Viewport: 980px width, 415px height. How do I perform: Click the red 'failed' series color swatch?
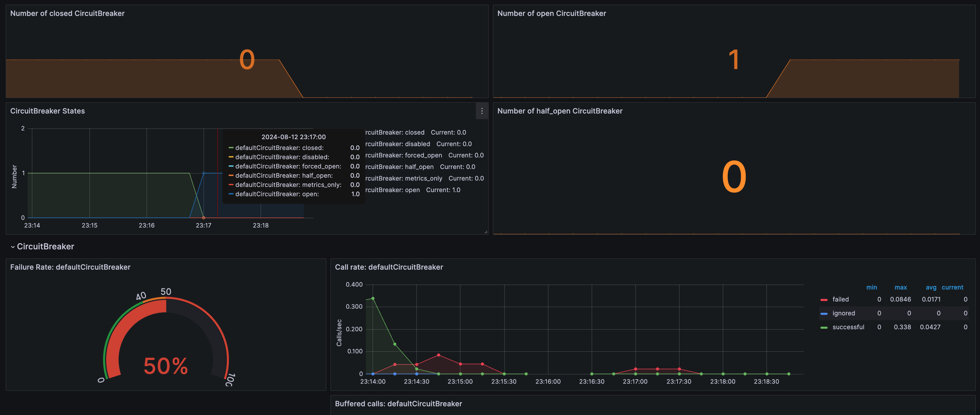[824, 300]
